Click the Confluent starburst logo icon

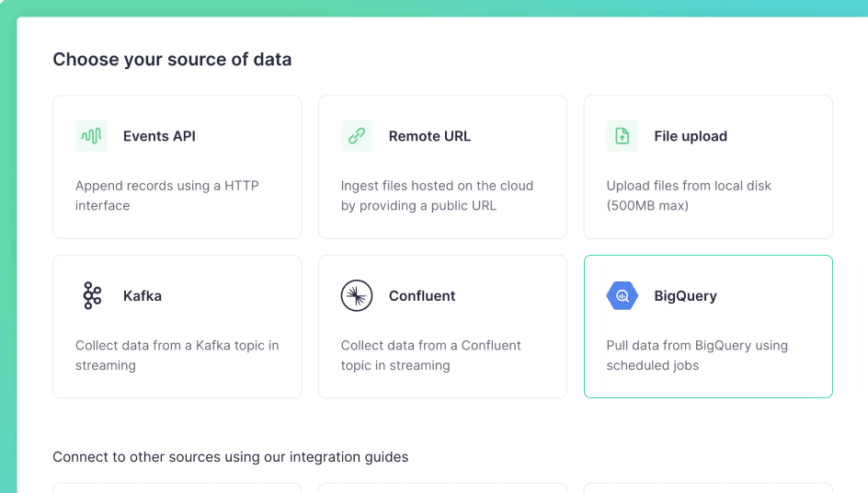click(x=357, y=295)
